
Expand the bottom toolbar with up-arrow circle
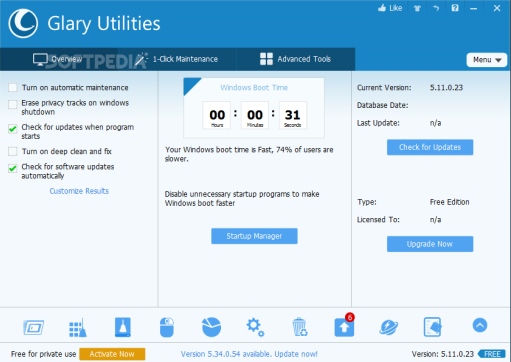(480, 325)
